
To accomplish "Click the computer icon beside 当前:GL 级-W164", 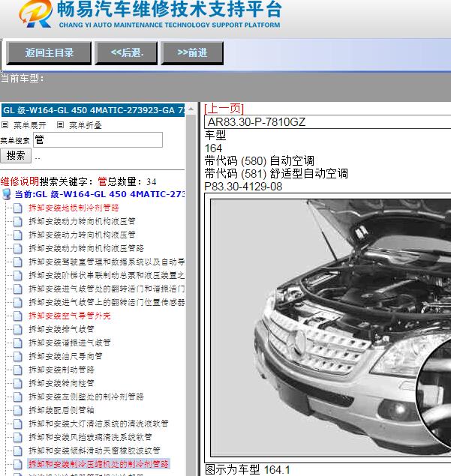I will pyautogui.click(x=7, y=194).
